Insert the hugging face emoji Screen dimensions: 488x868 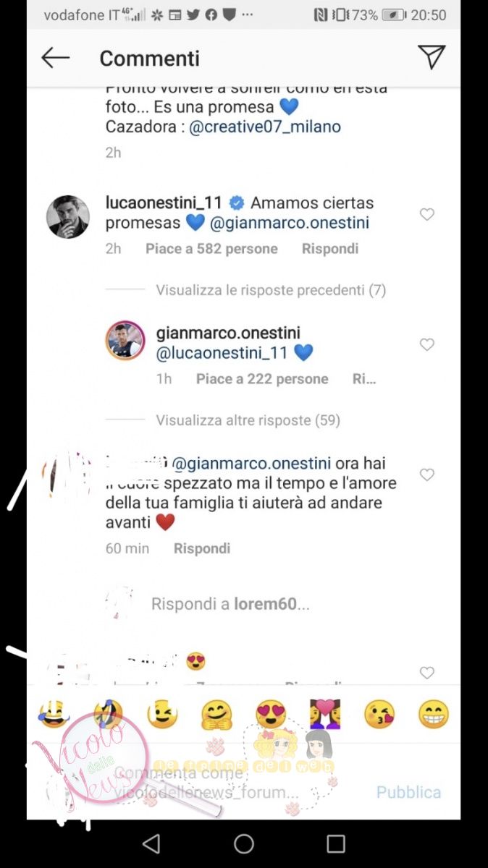tap(216, 715)
